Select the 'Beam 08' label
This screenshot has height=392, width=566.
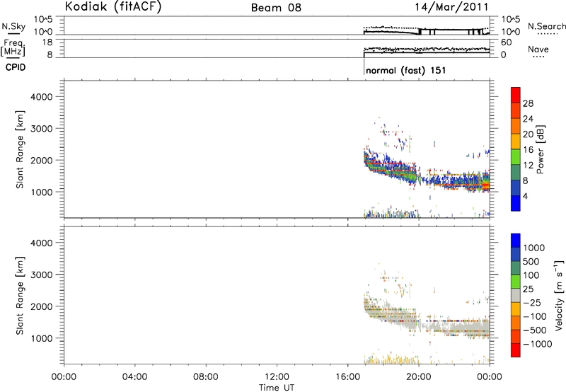coord(276,8)
